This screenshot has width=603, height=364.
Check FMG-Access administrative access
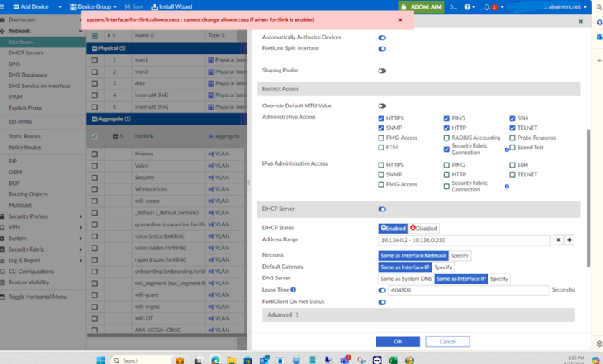[x=381, y=138]
